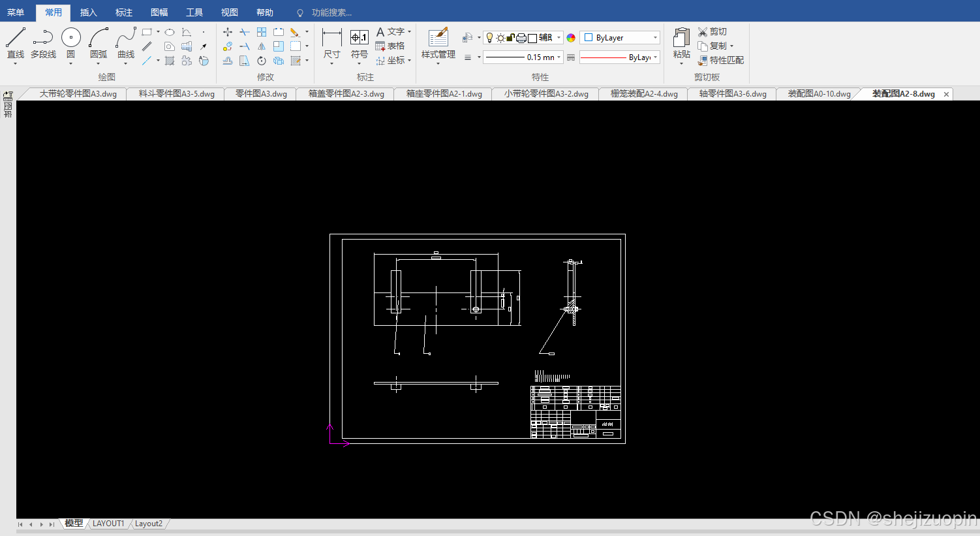Click the 表格 table button
This screenshot has height=536, width=980.
coord(390,46)
